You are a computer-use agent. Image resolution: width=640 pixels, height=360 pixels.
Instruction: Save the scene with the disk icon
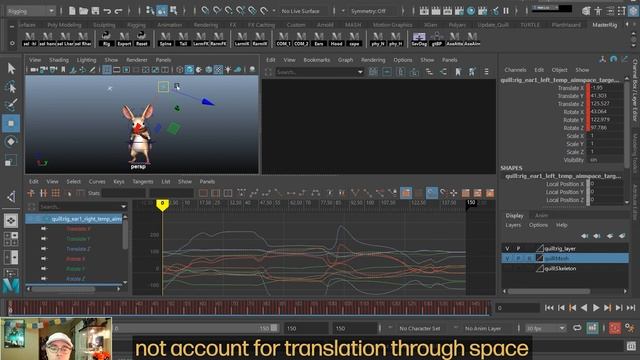(96, 11)
